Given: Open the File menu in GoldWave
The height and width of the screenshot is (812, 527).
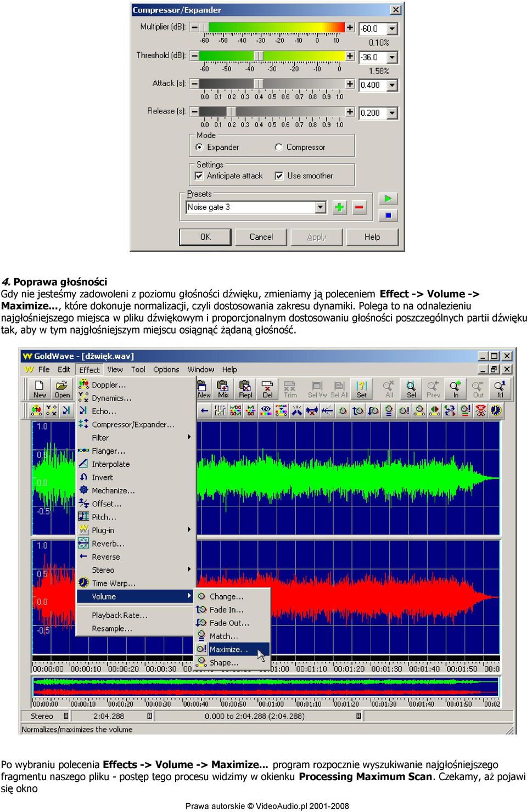Looking at the screenshot, I should coord(44,369).
